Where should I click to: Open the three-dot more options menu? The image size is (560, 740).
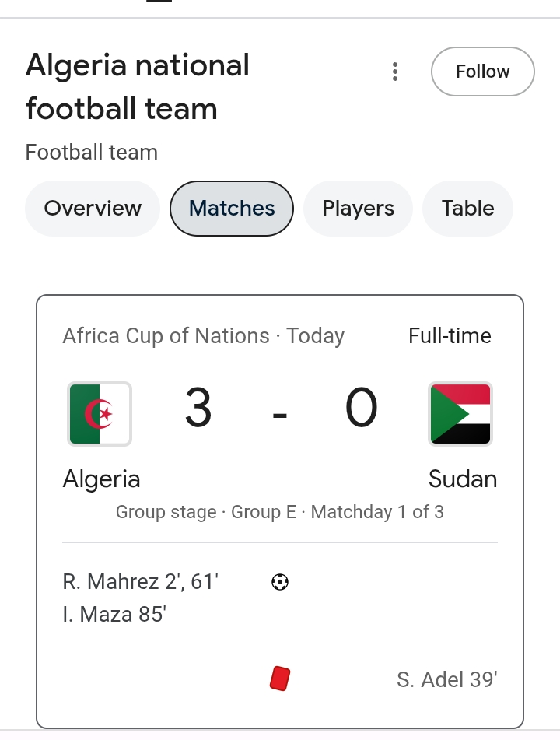[395, 72]
